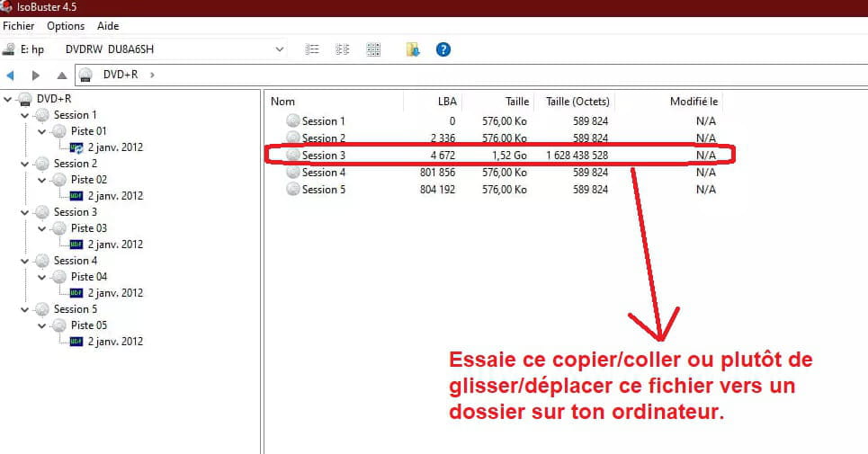868x454 pixels.
Task: Sort by the Taille column header
Action: (517, 102)
